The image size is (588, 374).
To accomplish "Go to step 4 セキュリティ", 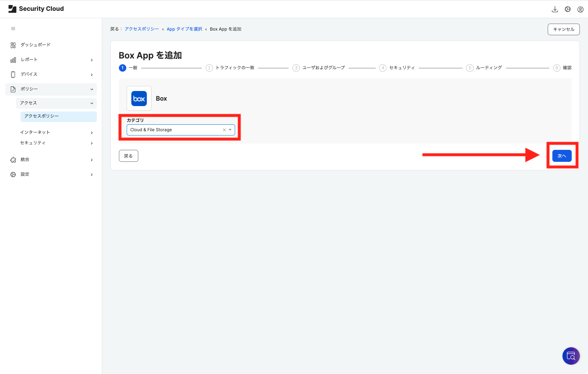I will 397,68.
